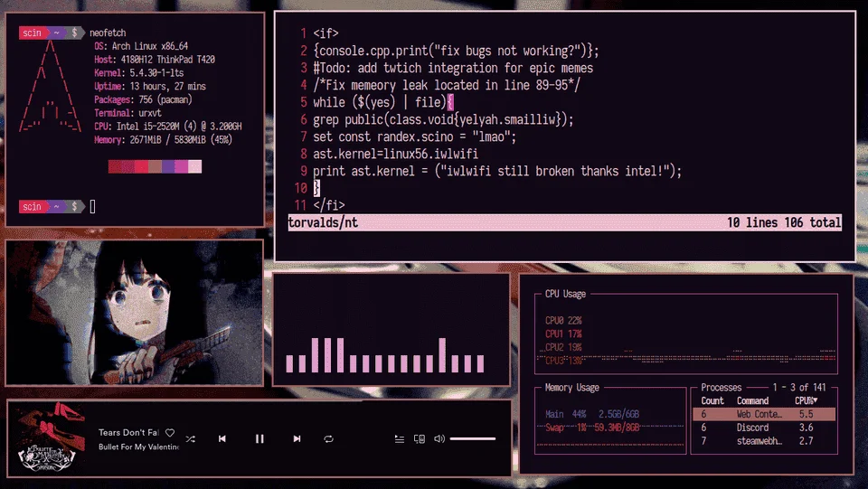This screenshot has height=489, width=868.
Task: Click the 10 lines 106 total status text
Action: [x=784, y=222]
